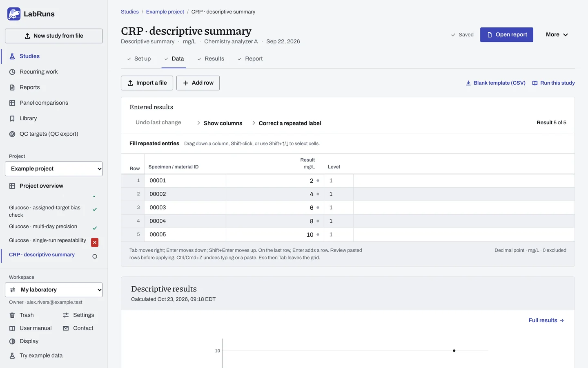Click green check beside Glucose multi-day precision
This screenshot has height=368, width=588.
(x=95, y=228)
